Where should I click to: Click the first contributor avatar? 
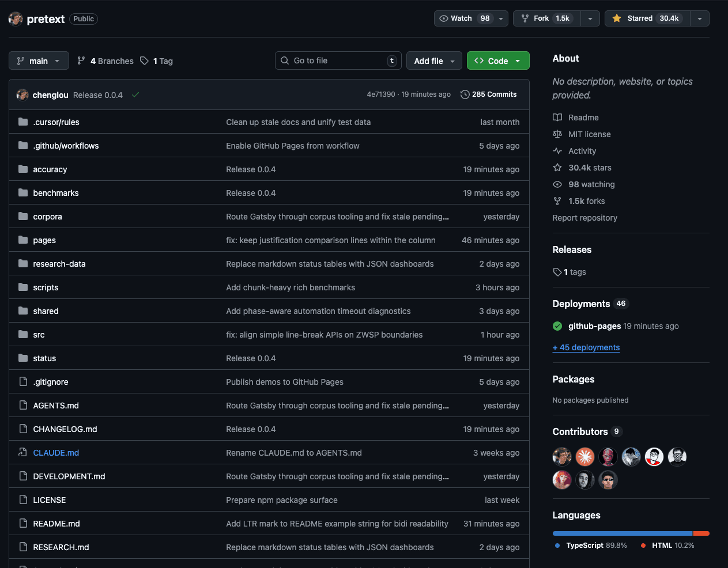(561, 457)
